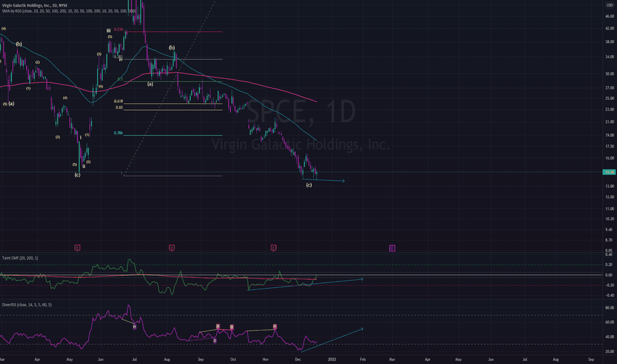Viewport: 617px width, 364px height.
Task: Select the green 0.5 Fibonacci retracement line
Action: pos(173,82)
